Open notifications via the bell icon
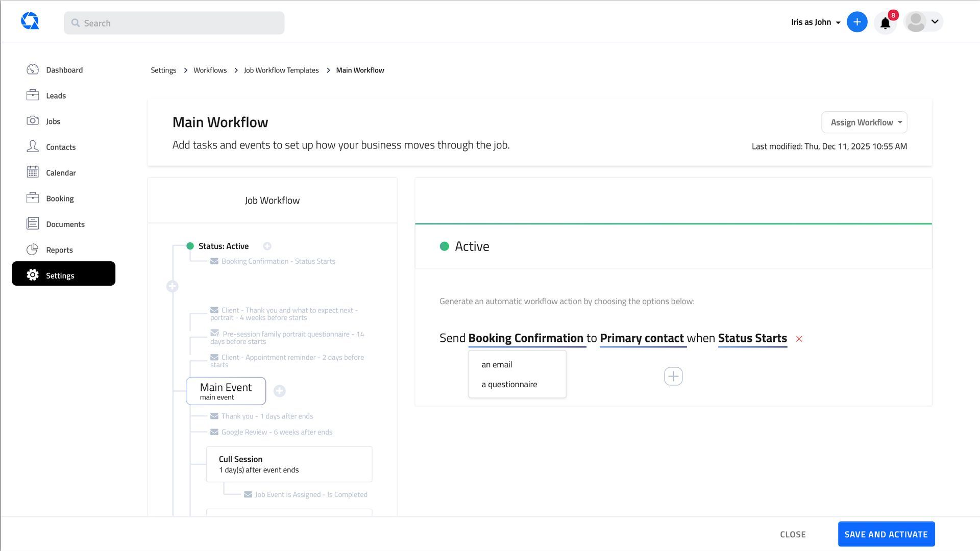 tap(885, 22)
